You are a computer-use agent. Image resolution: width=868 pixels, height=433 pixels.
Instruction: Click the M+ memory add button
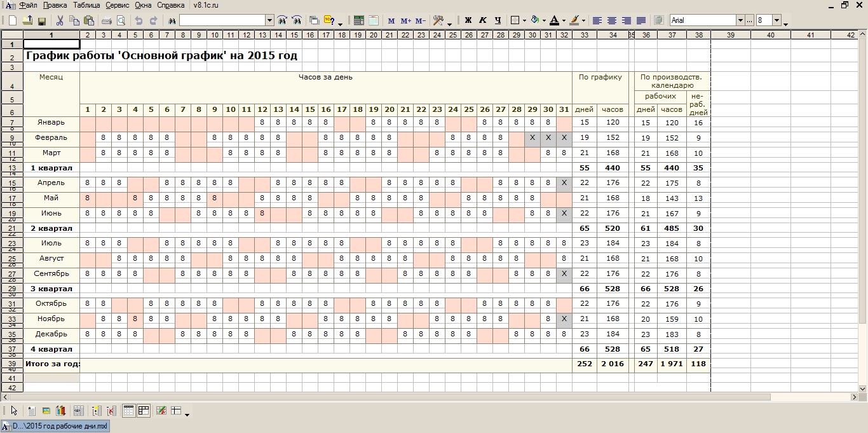406,20
